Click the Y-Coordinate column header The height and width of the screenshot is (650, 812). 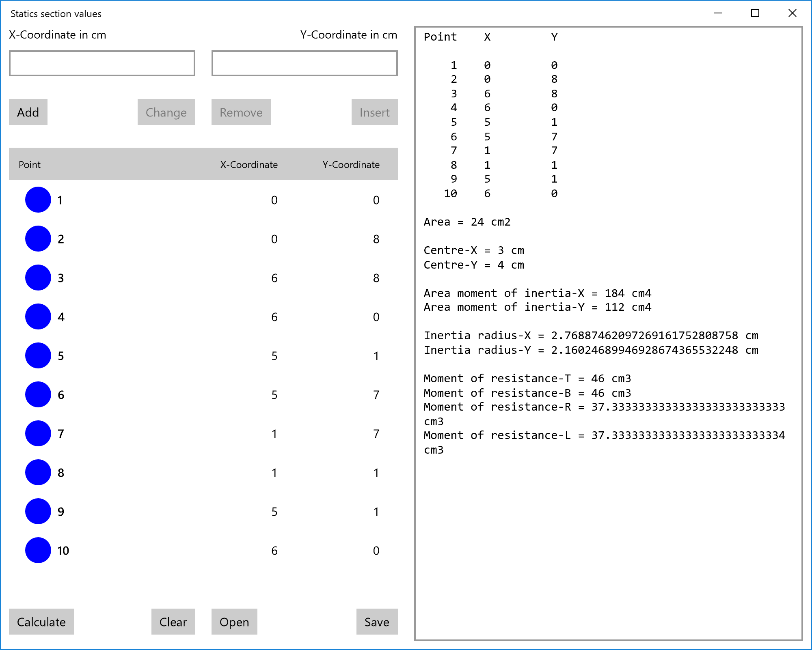click(351, 164)
